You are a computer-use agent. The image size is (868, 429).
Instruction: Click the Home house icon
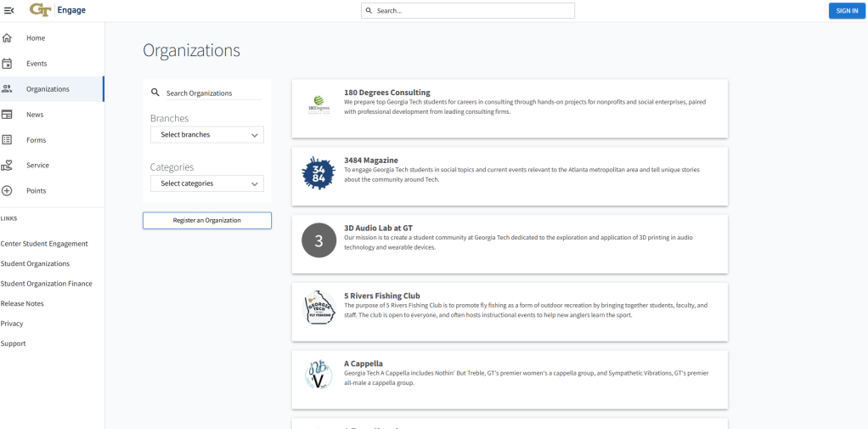point(7,38)
